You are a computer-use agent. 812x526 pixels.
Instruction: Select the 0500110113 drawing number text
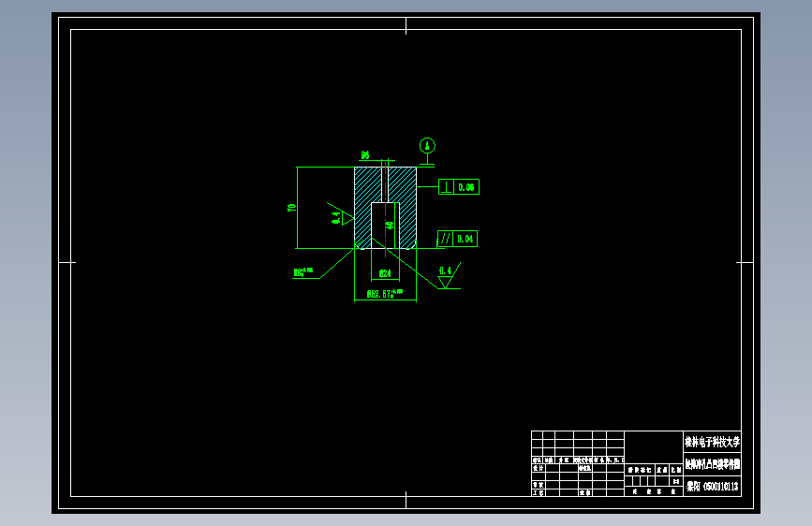(x=721, y=487)
